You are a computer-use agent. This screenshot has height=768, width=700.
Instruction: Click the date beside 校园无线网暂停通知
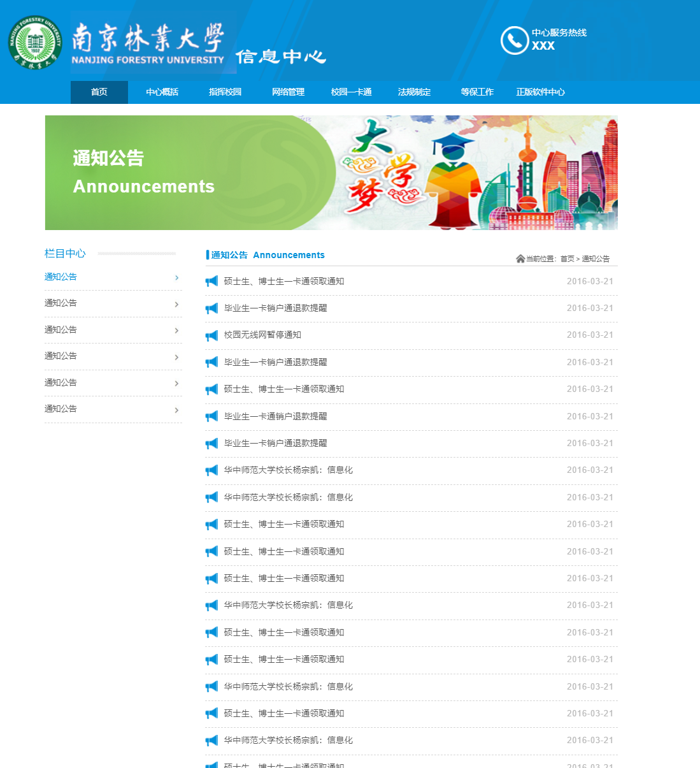[590, 335]
